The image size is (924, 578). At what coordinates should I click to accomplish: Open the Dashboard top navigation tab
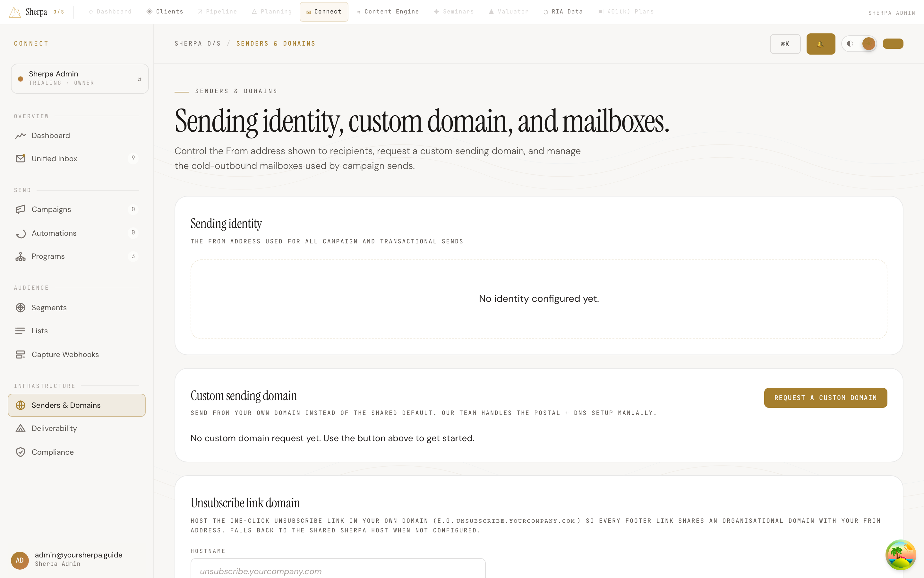(110, 12)
